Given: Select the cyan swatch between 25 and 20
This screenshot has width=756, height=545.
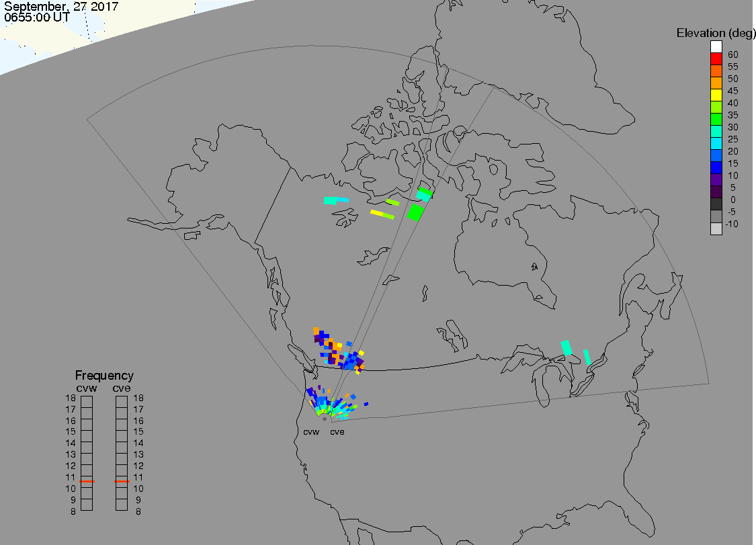Looking at the screenshot, I should tap(716, 143).
